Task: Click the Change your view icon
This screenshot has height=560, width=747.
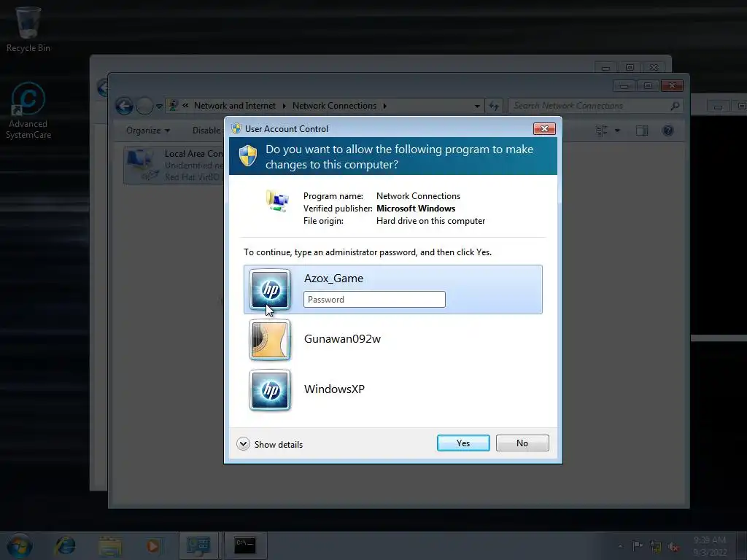Action: click(x=602, y=131)
